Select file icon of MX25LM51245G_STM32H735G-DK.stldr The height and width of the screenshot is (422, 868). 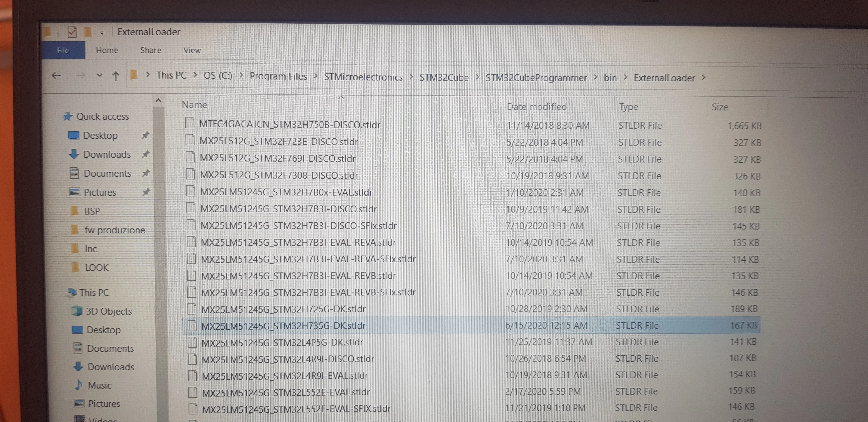pos(192,325)
